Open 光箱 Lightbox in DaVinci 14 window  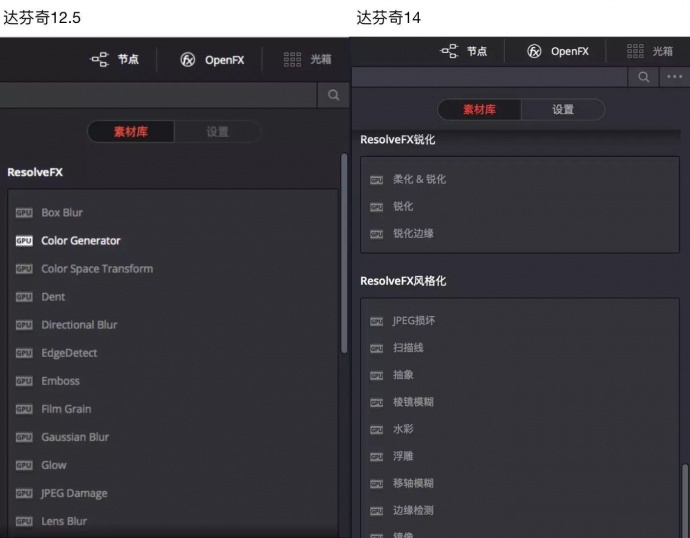(650, 51)
